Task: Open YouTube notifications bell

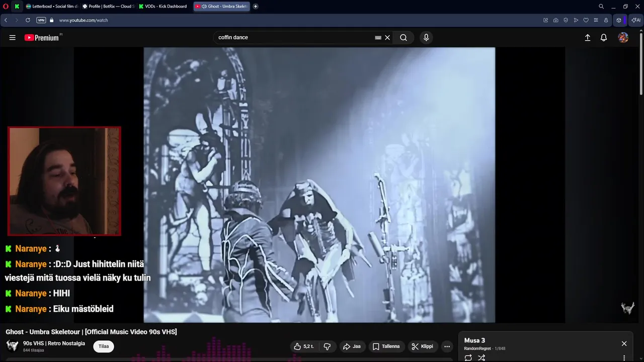Action: point(604,38)
